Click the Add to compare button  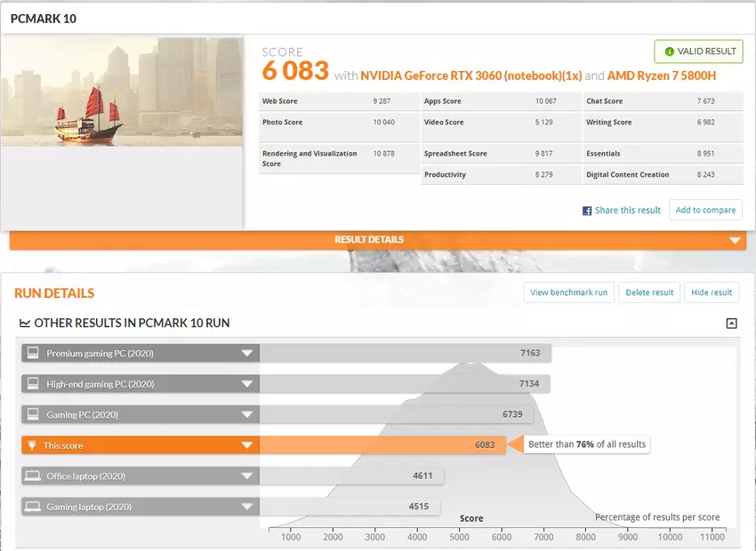click(705, 211)
